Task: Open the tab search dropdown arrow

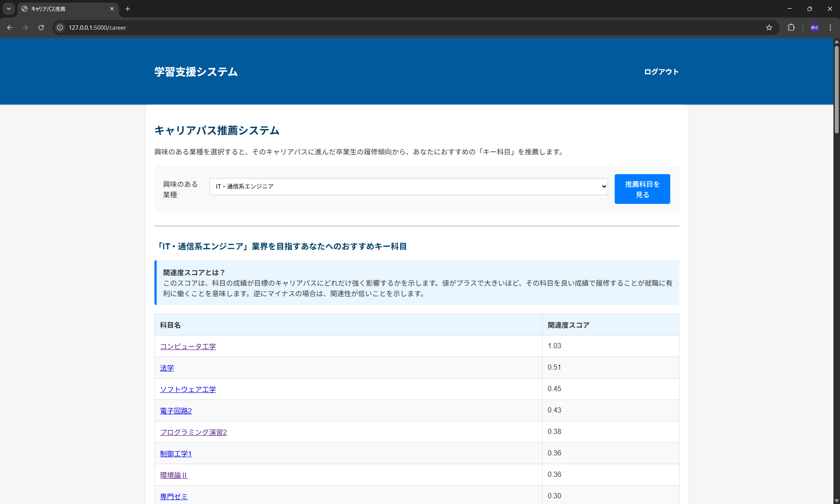Action: click(9, 9)
